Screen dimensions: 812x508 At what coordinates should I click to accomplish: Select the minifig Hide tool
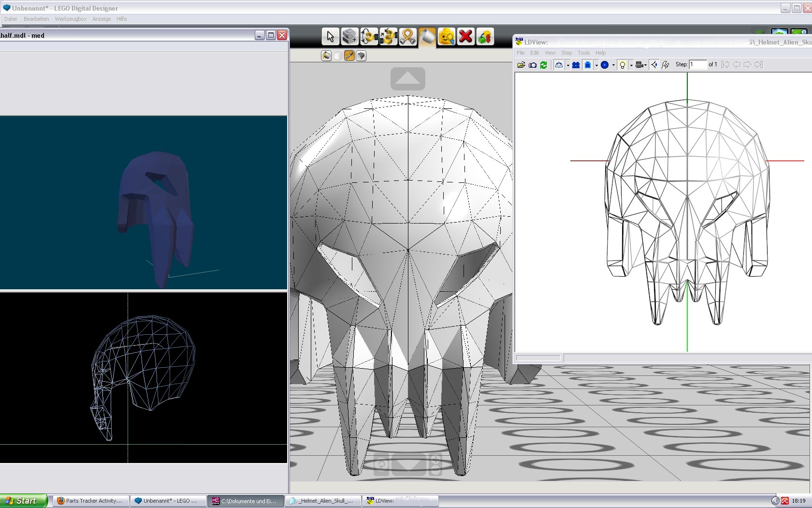pyautogui.click(x=446, y=37)
